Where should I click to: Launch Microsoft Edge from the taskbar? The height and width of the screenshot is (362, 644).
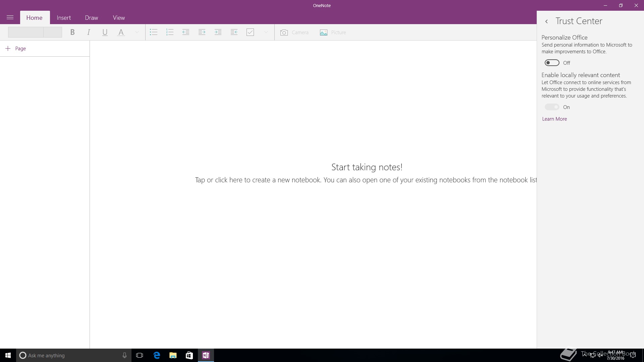point(157,355)
